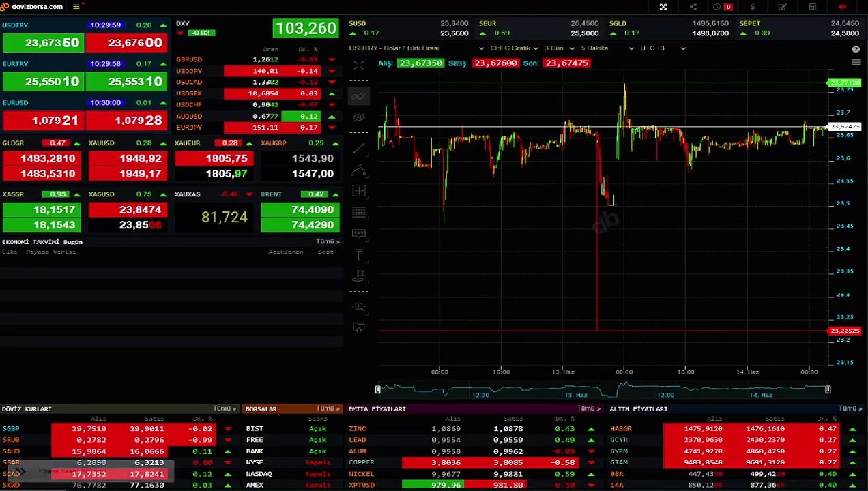Open the calculator icon in top bar
The height and width of the screenshot is (491, 868).
(x=813, y=7)
